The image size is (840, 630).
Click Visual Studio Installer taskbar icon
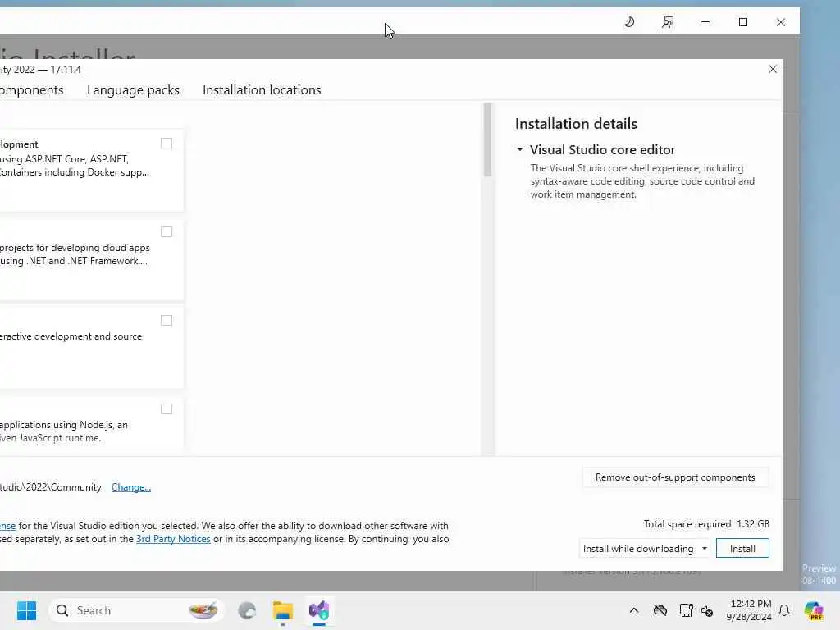(x=319, y=610)
